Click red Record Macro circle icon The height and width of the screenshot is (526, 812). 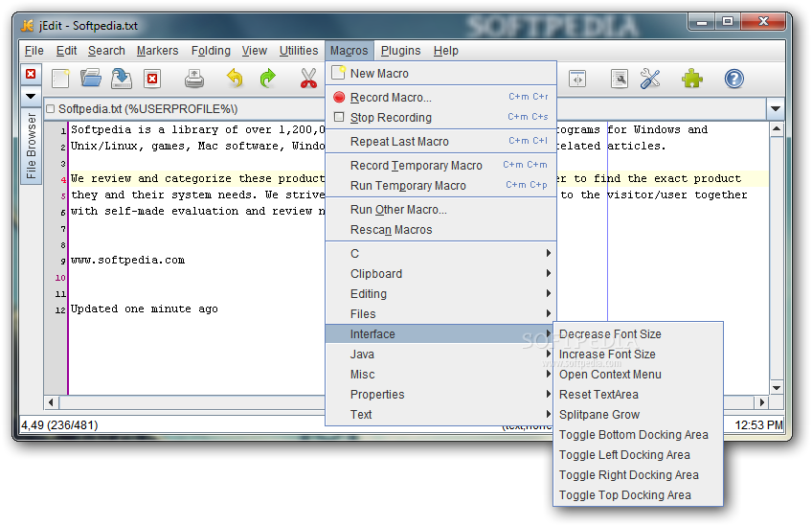click(x=339, y=97)
